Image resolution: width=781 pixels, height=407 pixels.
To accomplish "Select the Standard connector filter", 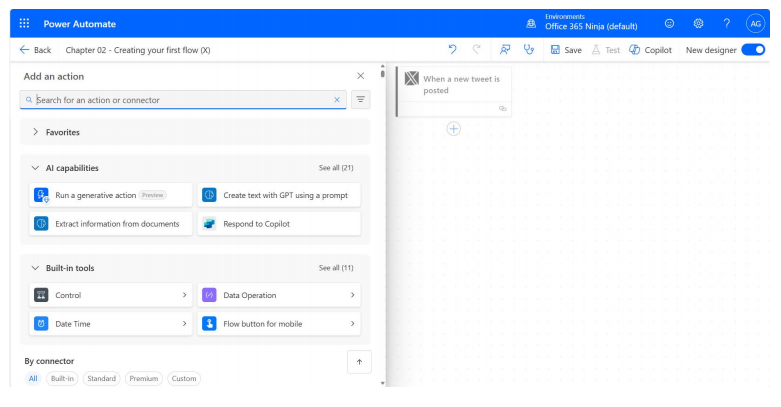I will 102,379.
